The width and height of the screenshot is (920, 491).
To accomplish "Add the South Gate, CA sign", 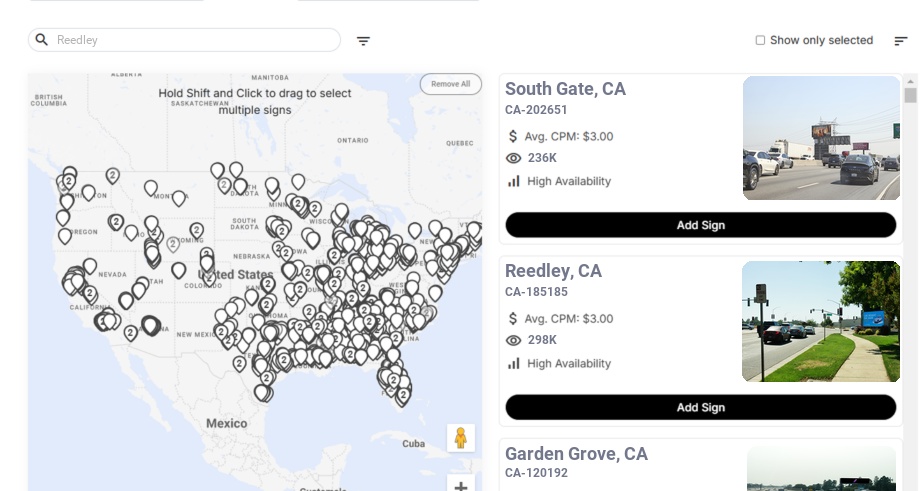I will (x=700, y=225).
